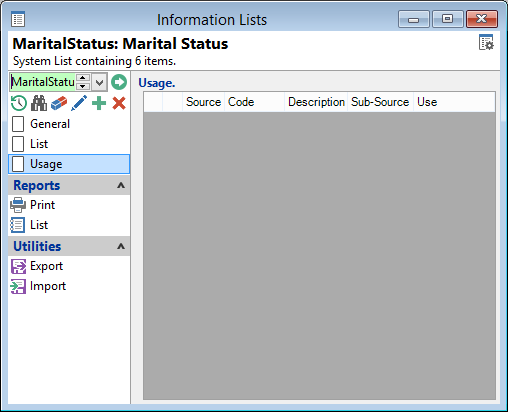Click the MaritalStatus list name field
The width and height of the screenshot is (508, 412).
pos(43,82)
